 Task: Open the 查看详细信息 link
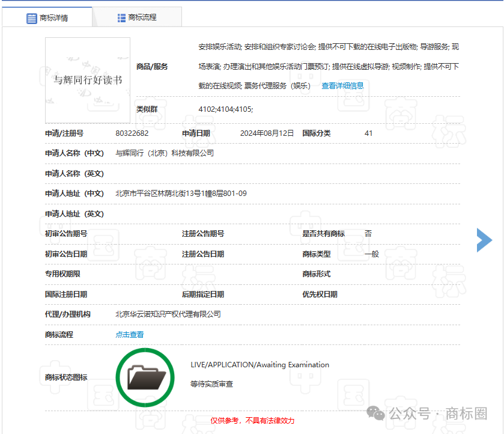click(342, 86)
